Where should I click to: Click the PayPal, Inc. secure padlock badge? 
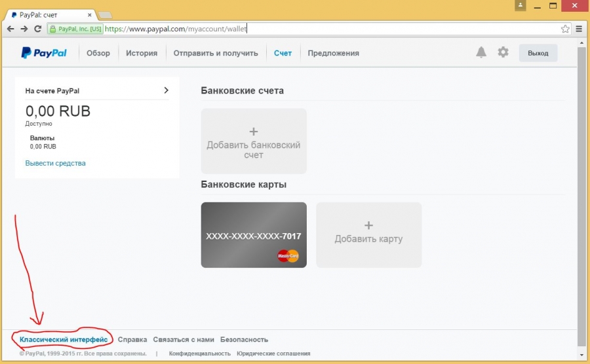[75, 29]
